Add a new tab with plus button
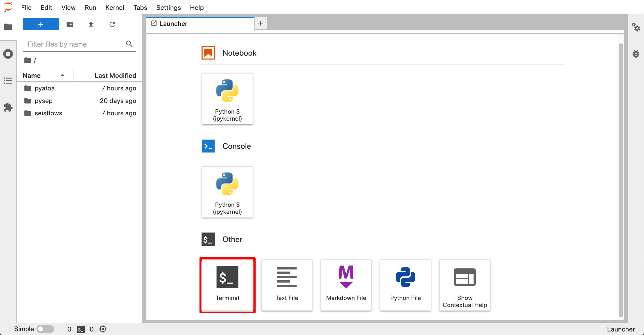The image size is (644, 335). pos(261,23)
